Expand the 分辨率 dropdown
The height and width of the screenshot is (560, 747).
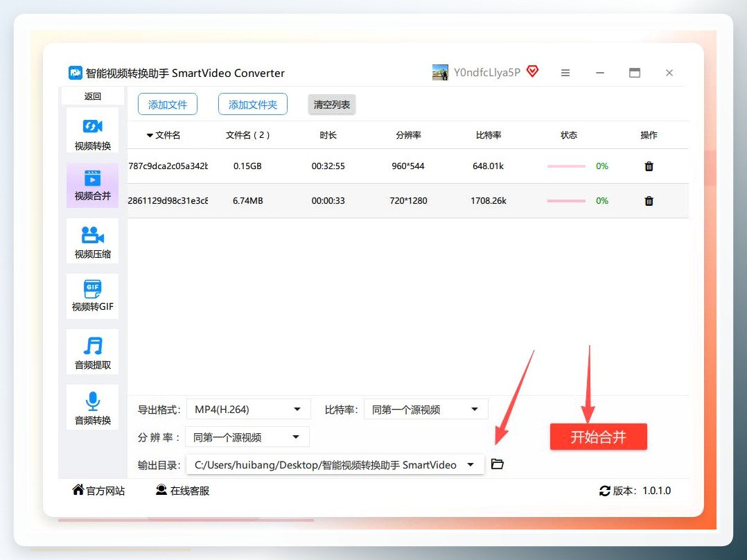(247, 437)
